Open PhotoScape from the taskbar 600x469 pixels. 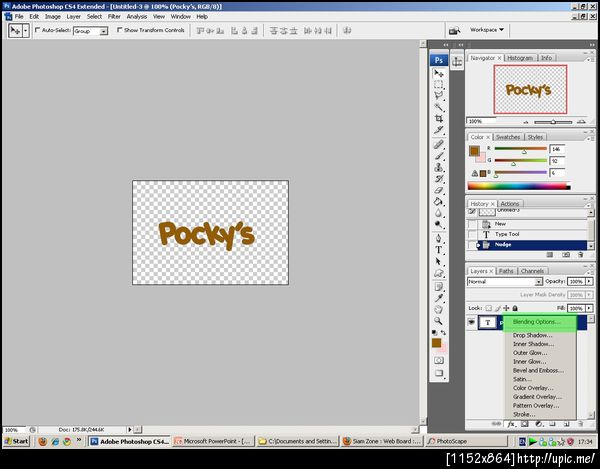[467, 441]
